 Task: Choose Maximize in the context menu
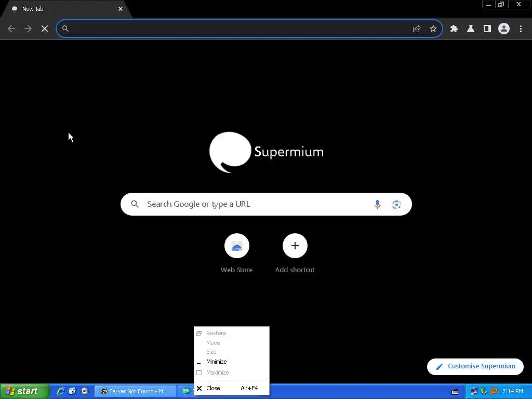pyautogui.click(x=232, y=373)
